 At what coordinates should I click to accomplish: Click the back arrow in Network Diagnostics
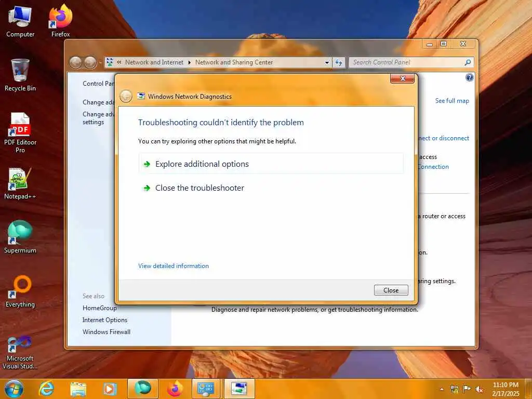click(126, 96)
